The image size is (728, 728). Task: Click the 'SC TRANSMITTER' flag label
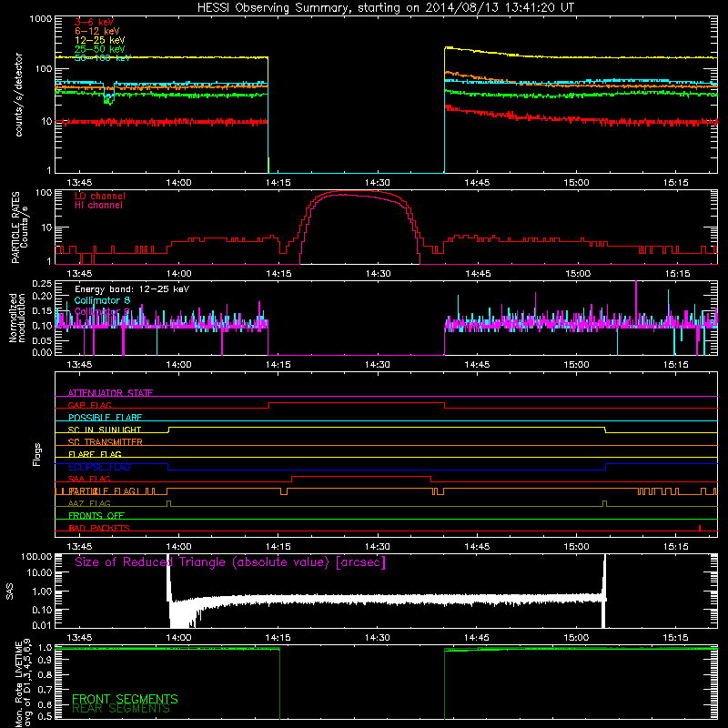click(105, 442)
